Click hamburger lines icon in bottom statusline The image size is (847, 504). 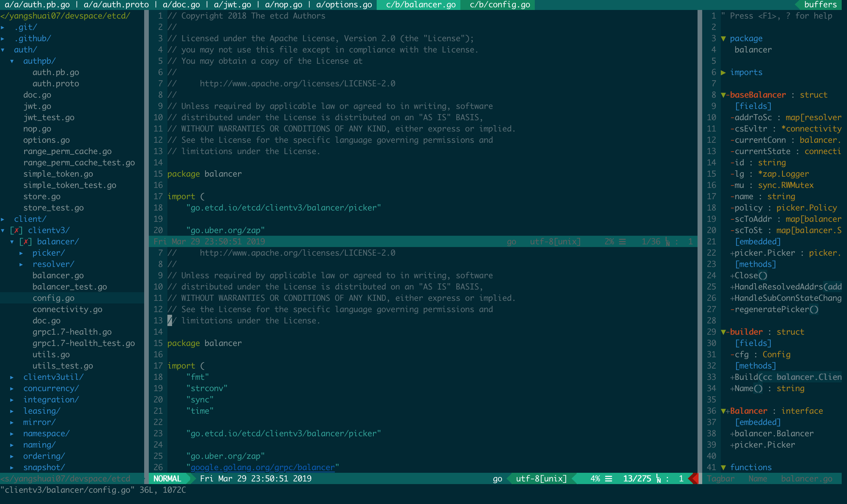[x=609, y=479]
